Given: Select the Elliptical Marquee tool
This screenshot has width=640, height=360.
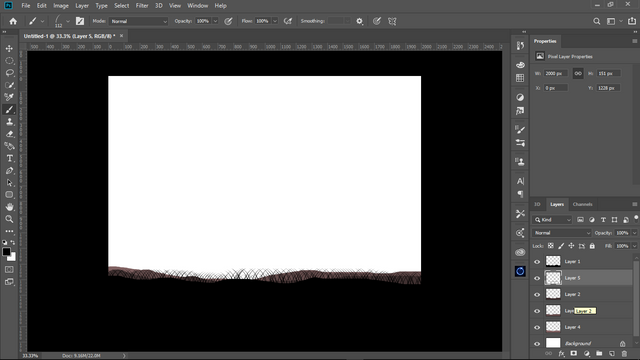Looking at the screenshot, I should [x=9, y=61].
